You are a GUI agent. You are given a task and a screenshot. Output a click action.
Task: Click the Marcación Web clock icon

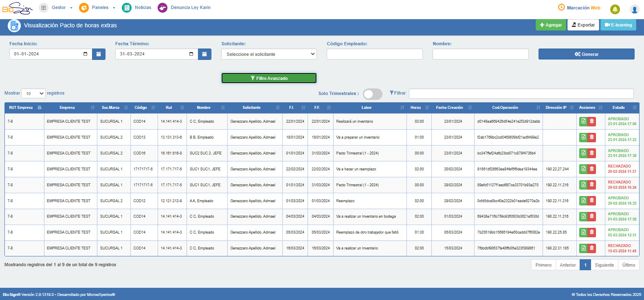pyautogui.click(x=561, y=7)
